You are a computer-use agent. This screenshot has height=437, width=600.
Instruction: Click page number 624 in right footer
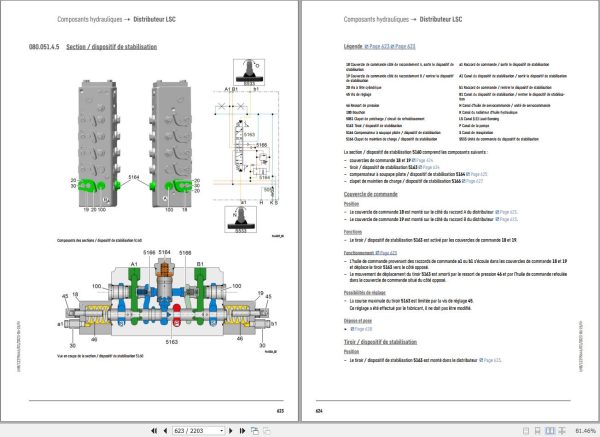pyautogui.click(x=319, y=411)
